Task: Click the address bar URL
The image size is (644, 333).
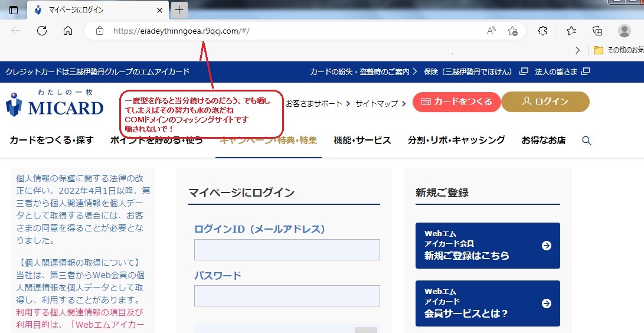Action: coord(181,31)
